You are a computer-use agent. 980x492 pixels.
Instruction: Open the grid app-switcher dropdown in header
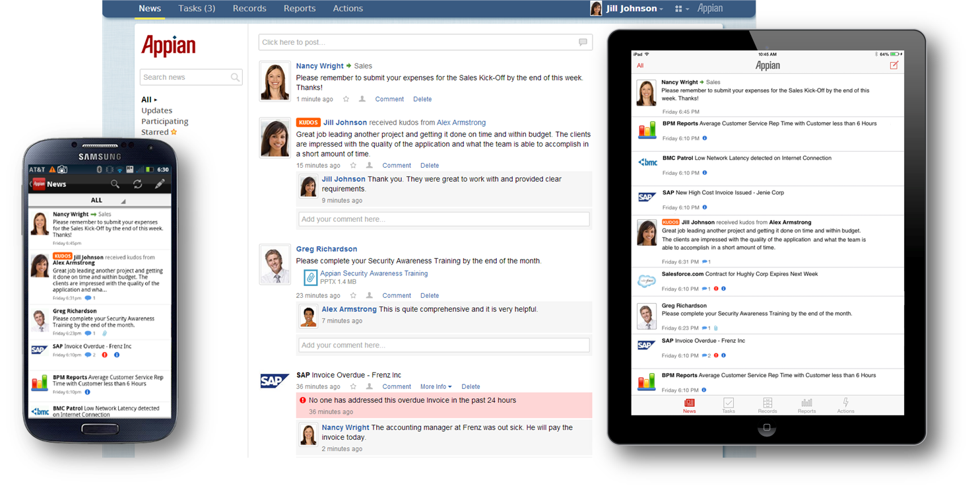(x=682, y=9)
